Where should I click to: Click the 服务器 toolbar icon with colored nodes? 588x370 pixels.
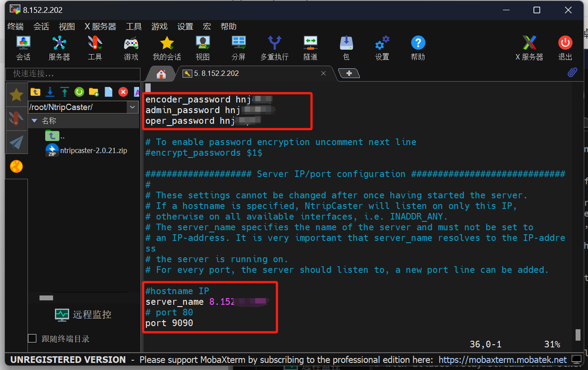tap(59, 48)
